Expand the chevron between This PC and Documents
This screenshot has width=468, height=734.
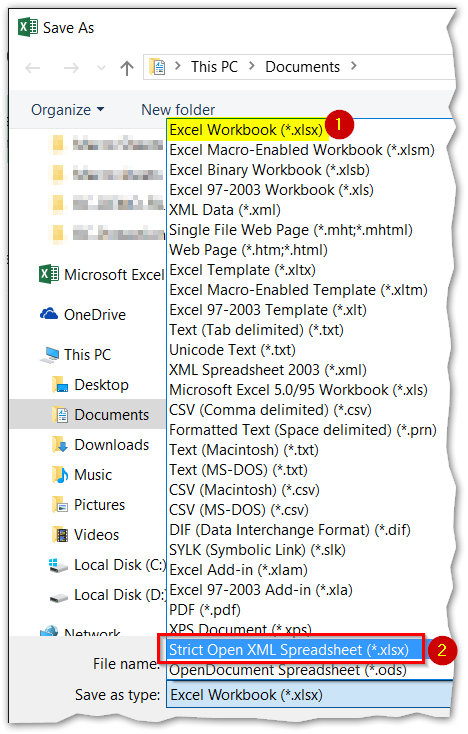tap(252, 66)
